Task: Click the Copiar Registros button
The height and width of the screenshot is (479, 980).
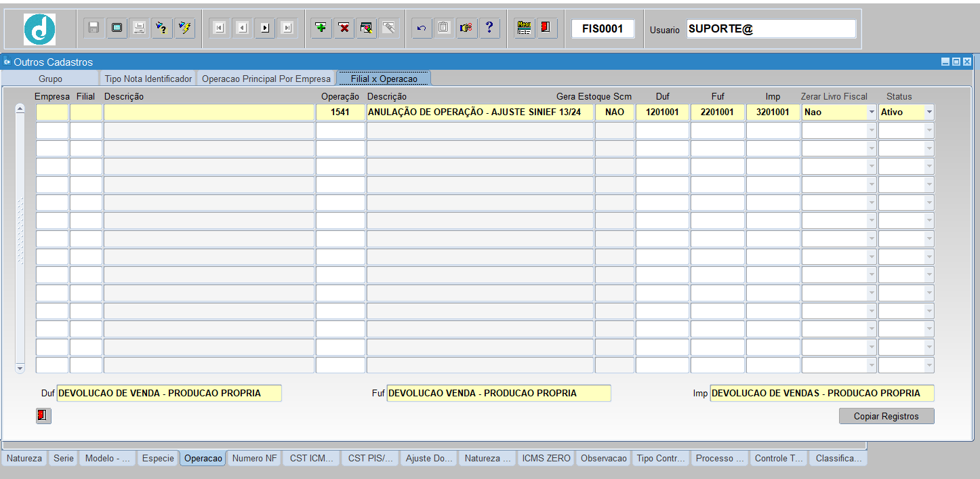Action: pos(886,416)
